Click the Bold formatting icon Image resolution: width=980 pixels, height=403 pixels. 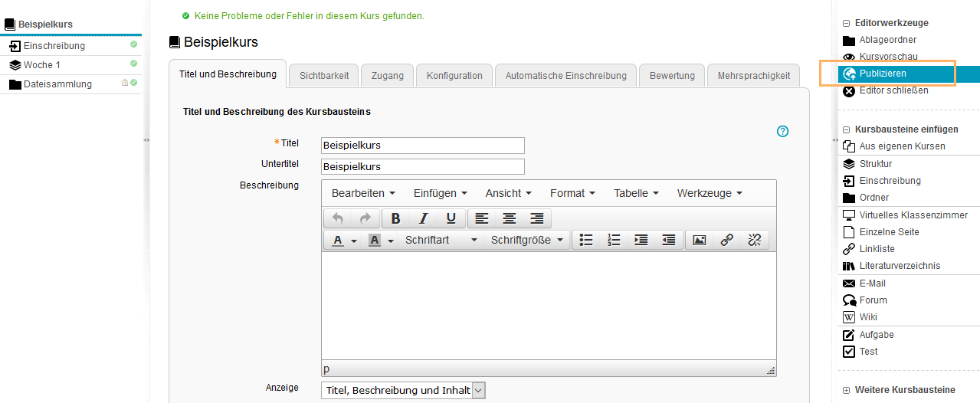coord(396,218)
